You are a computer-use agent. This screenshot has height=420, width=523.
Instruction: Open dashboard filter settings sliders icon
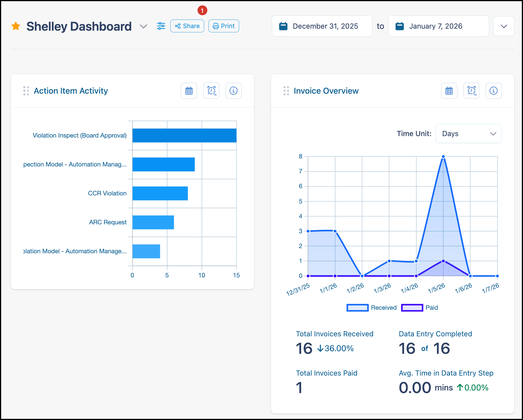coord(161,26)
